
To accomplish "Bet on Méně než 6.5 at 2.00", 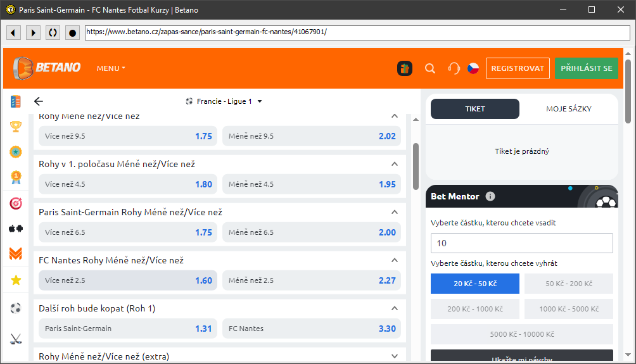I will click(312, 232).
